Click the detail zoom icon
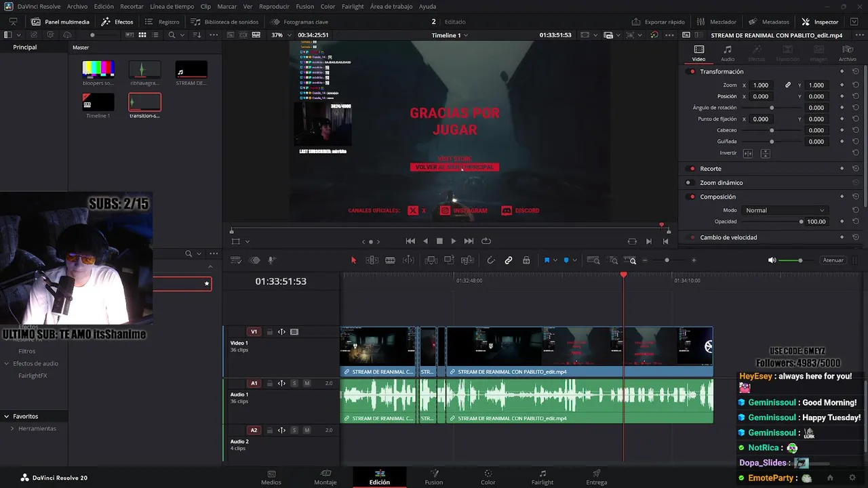The height and width of the screenshot is (488, 868). tap(613, 260)
